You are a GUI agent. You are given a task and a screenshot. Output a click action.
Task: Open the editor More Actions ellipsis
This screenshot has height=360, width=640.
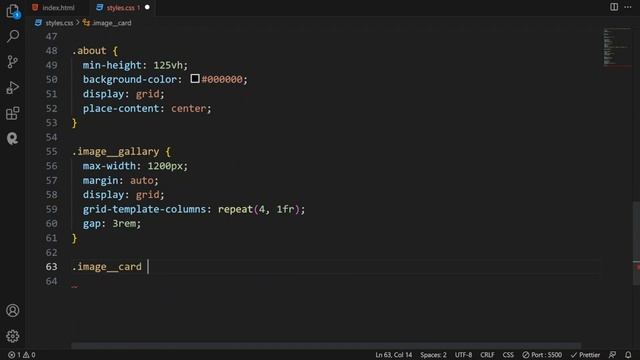point(628,7)
